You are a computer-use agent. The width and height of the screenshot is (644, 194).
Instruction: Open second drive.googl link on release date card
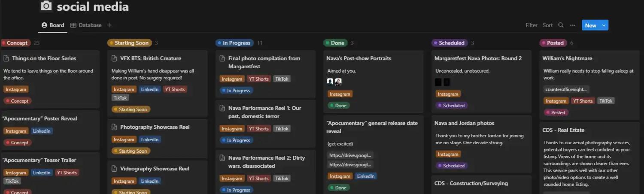(x=350, y=165)
